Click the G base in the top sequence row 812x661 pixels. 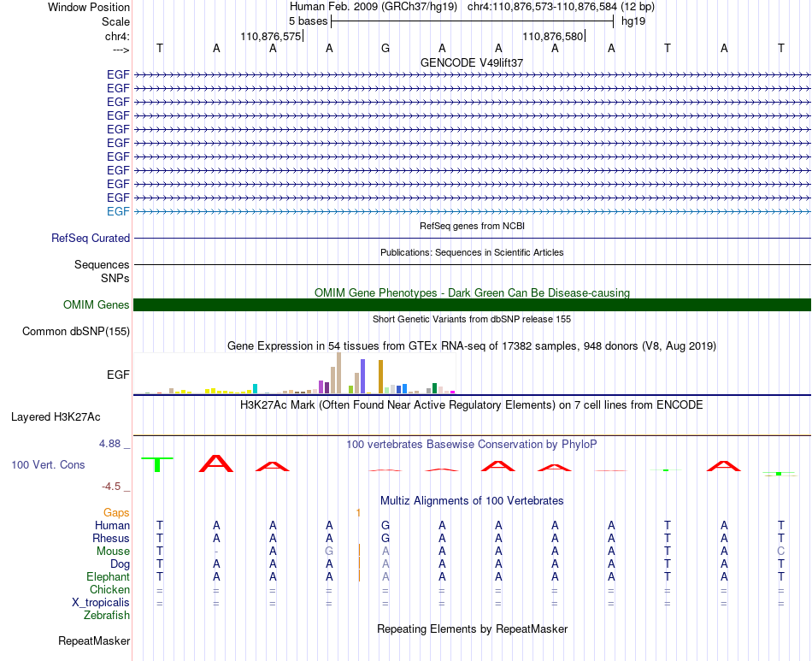[385, 48]
